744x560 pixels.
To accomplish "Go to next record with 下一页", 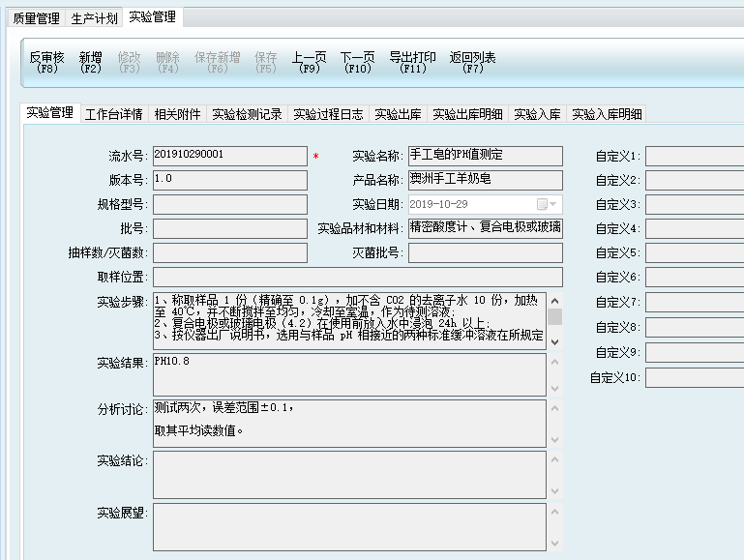I will point(357,63).
